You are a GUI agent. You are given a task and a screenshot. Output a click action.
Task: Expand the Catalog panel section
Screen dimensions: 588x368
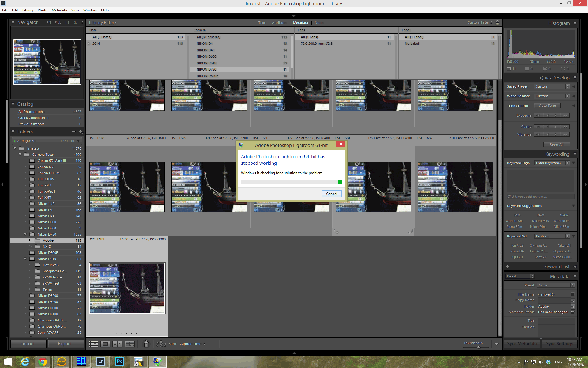[13, 104]
